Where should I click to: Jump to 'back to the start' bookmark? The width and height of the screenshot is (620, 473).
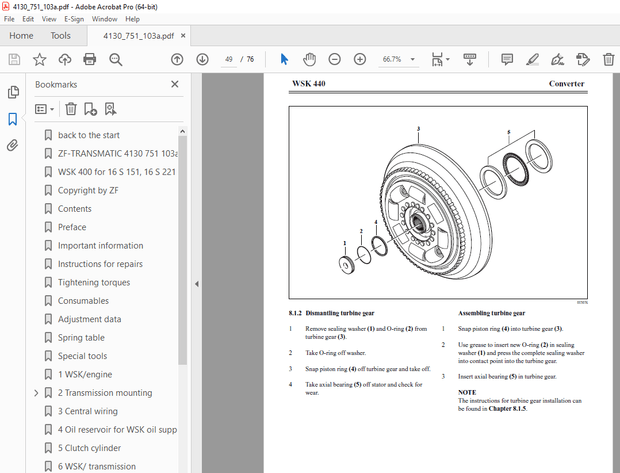pyautogui.click(x=89, y=135)
